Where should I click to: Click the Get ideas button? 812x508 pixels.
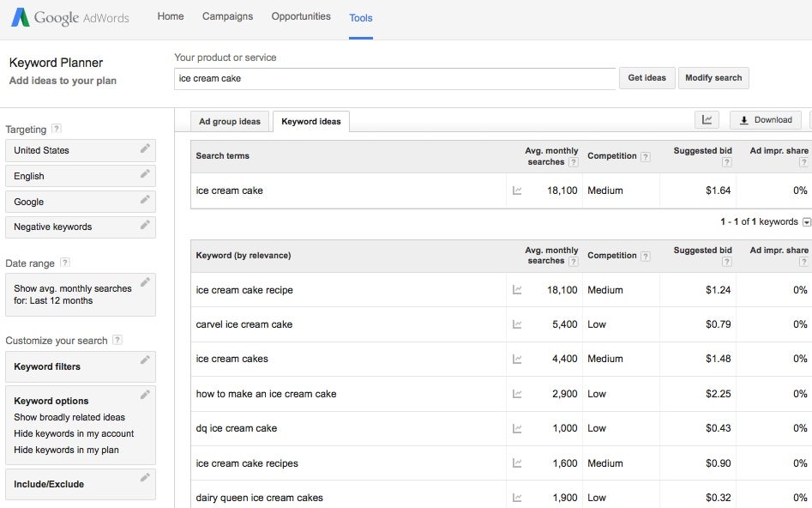647,78
